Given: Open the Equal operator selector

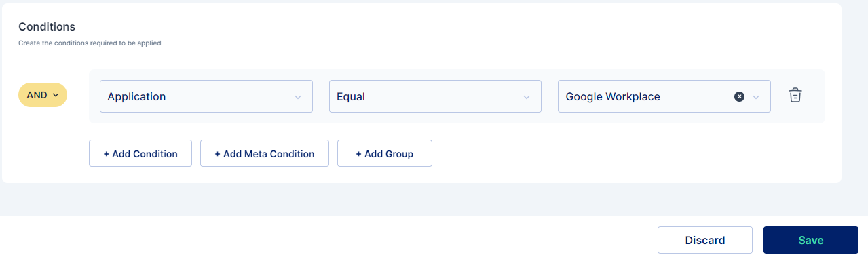Looking at the screenshot, I should point(435,96).
